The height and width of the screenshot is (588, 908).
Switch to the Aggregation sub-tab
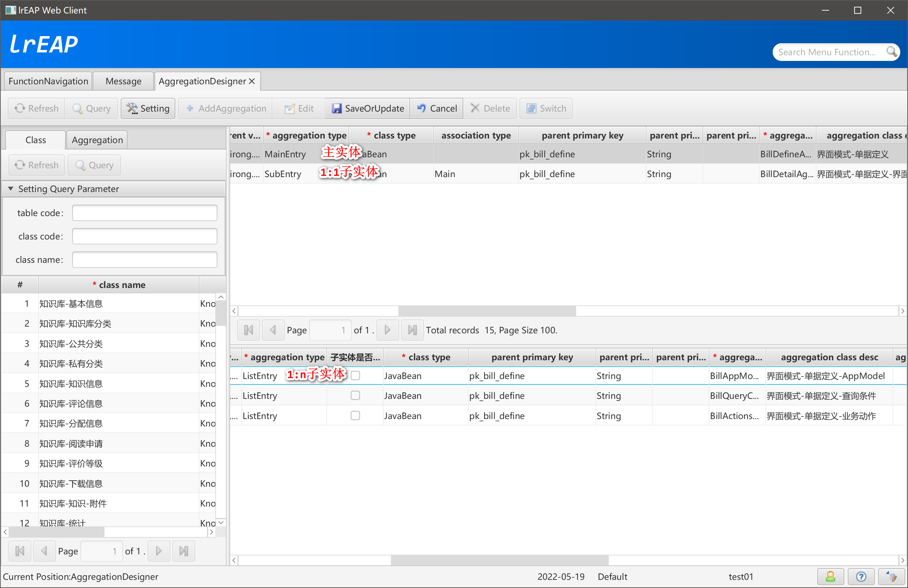click(97, 140)
